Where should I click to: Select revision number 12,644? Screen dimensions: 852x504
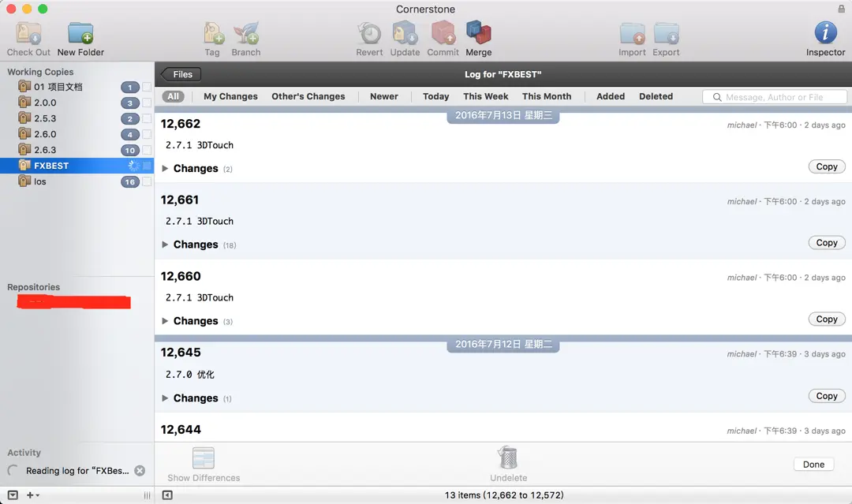[181, 430]
